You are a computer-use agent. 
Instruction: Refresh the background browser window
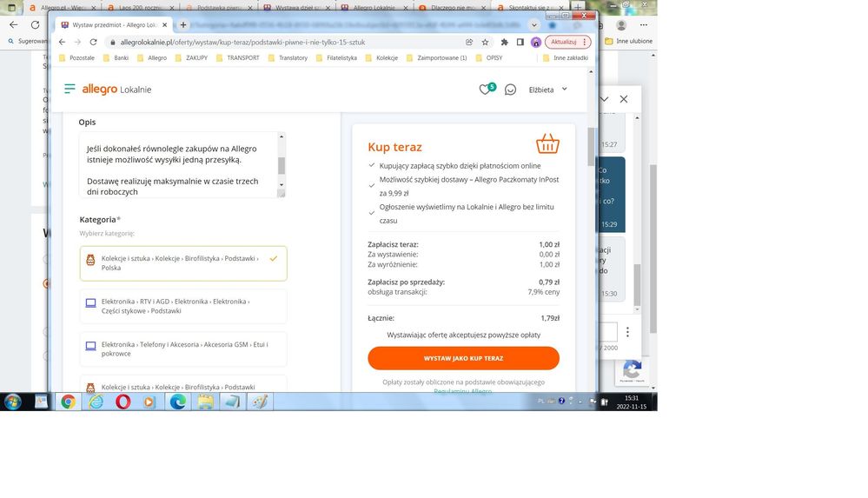(35, 25)
